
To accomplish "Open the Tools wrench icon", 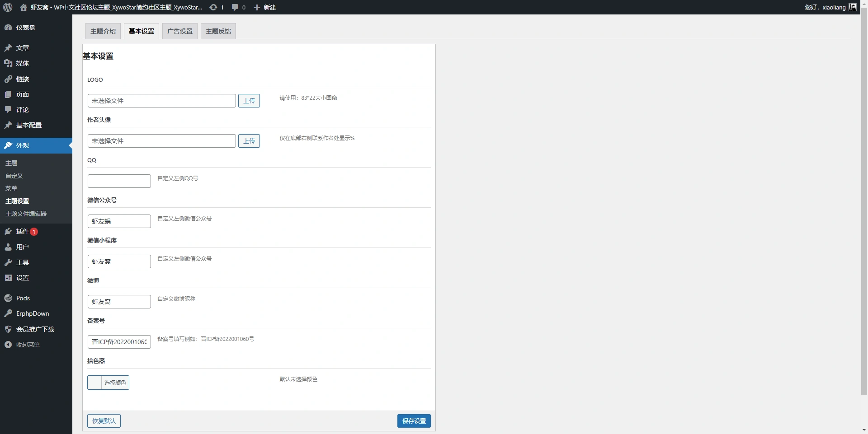I will 8,262.
